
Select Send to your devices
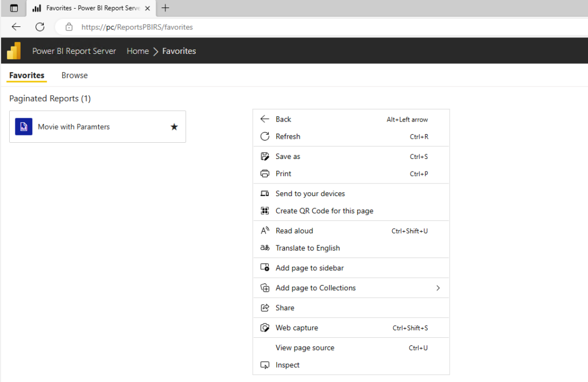point(351,194)
